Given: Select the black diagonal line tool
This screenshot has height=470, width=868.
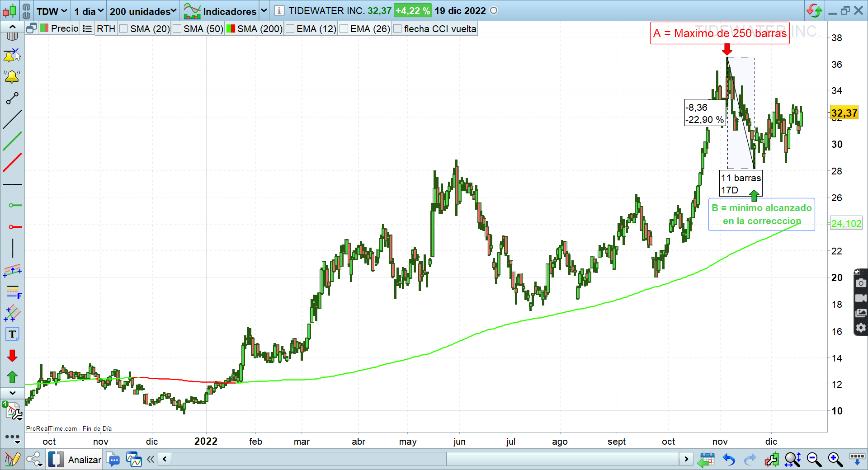Looking at the screenshot, I should [12, 119].
